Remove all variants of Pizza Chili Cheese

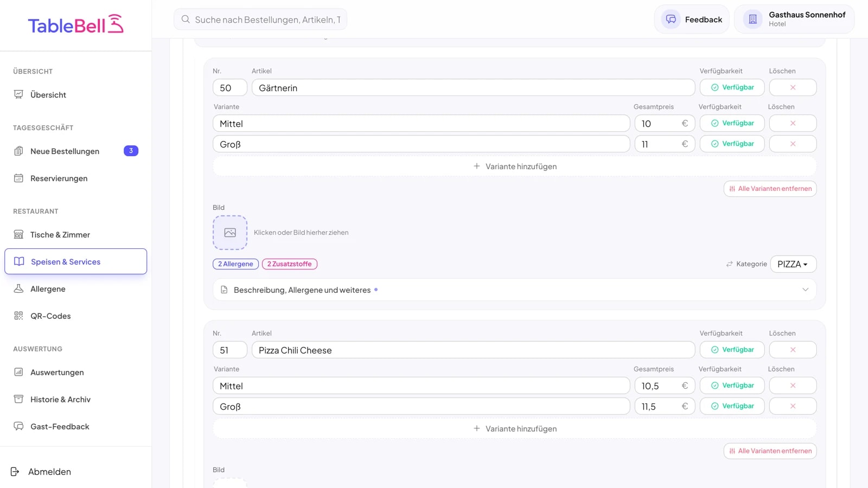click(x=770, y=451)
